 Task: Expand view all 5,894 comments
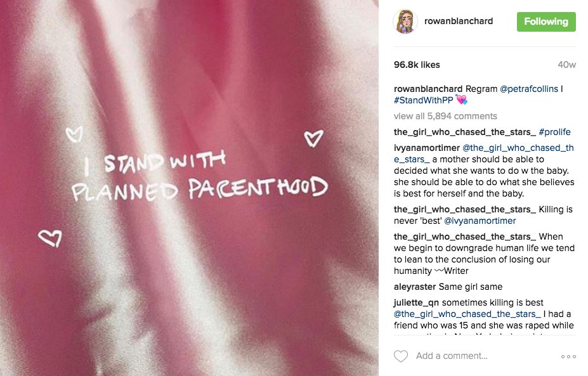pos(445,116)
